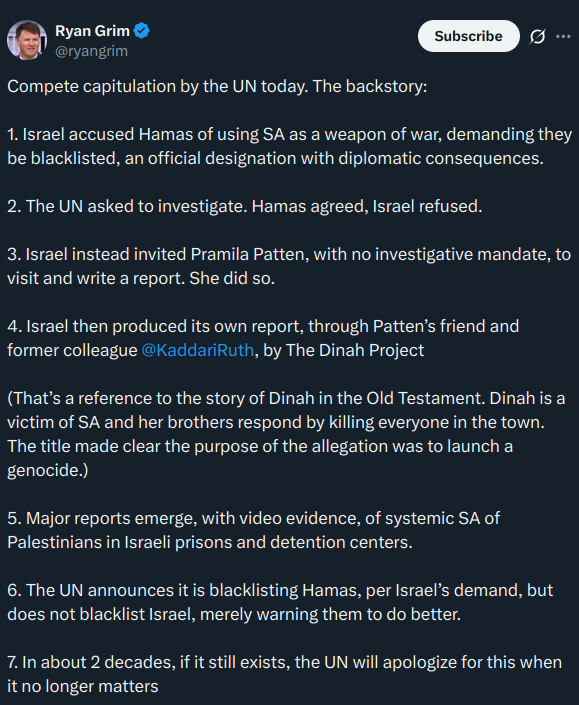Screen dimensions: 579x705
Task: Click point 4 'Israel then produced its own report'
Action: 263,338
